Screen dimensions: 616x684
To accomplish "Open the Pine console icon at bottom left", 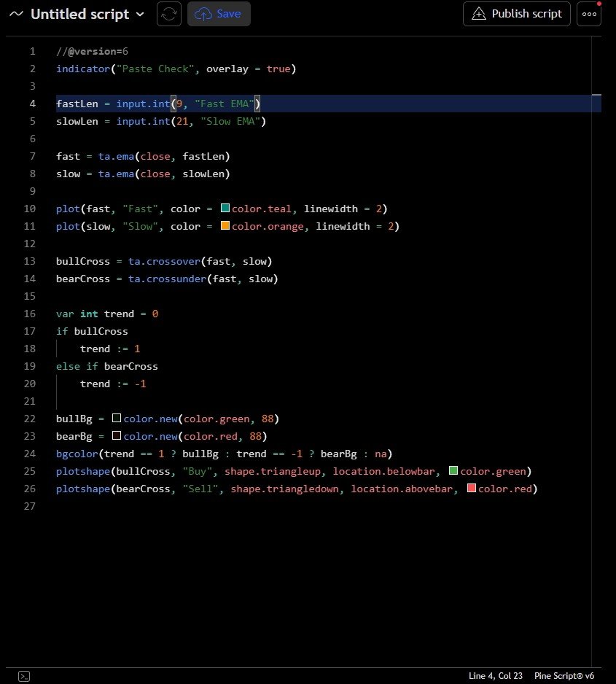I will pos(24,676).
